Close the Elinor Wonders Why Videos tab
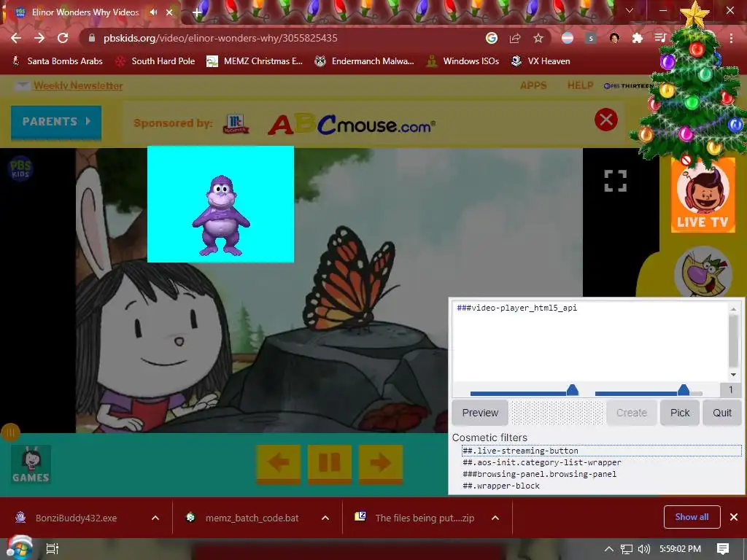The image size is (747, 560). (x=169, y=12)
